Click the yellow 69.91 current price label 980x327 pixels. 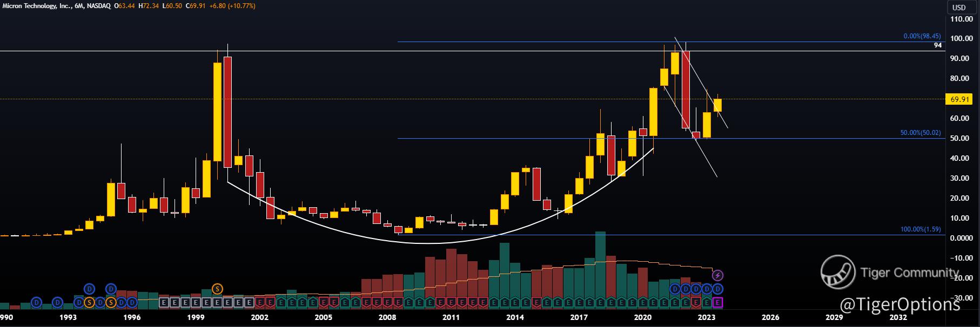pyautogui.click(x=958, y=99)
